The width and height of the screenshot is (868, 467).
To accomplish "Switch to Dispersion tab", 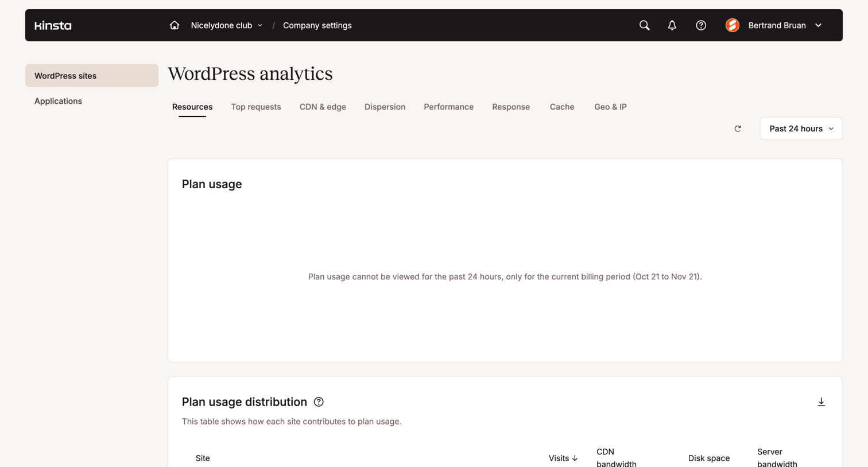I will 385,107.
